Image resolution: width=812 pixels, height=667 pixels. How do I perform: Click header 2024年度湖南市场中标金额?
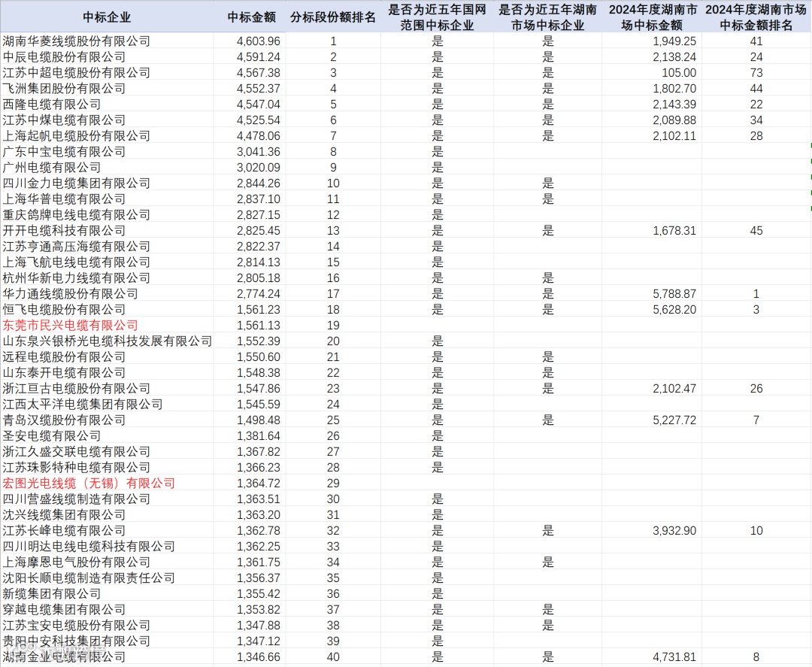[653, 17]
